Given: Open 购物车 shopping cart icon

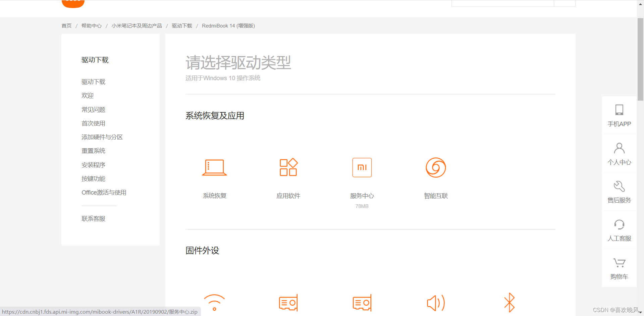Looking at the screenshot, I should [619, 262].
